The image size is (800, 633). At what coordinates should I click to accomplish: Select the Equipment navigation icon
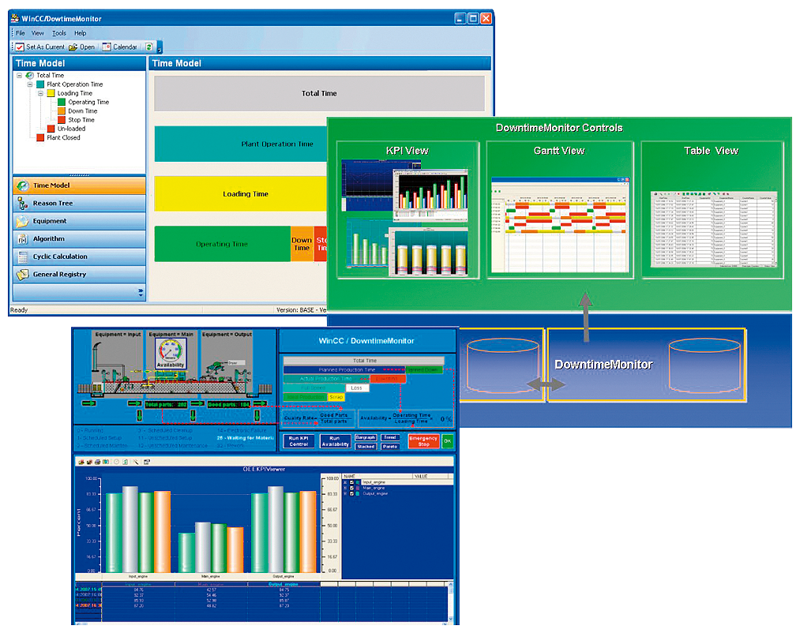coord(22,221)
